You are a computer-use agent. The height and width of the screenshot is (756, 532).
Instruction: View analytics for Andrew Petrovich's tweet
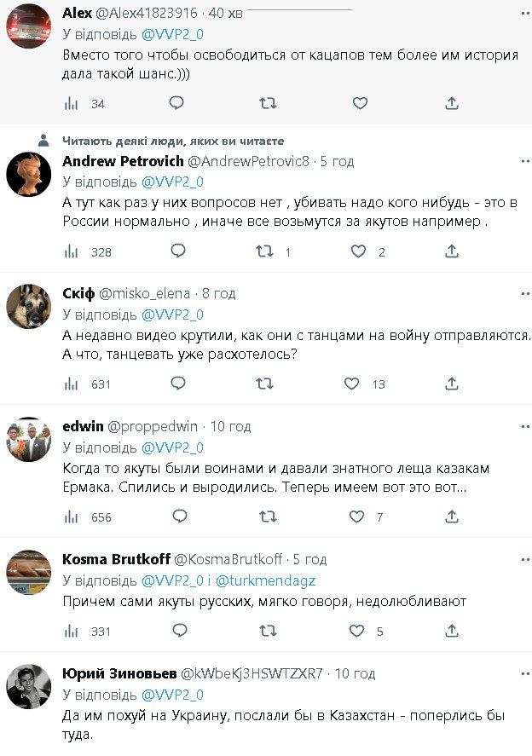coord(72,251)
